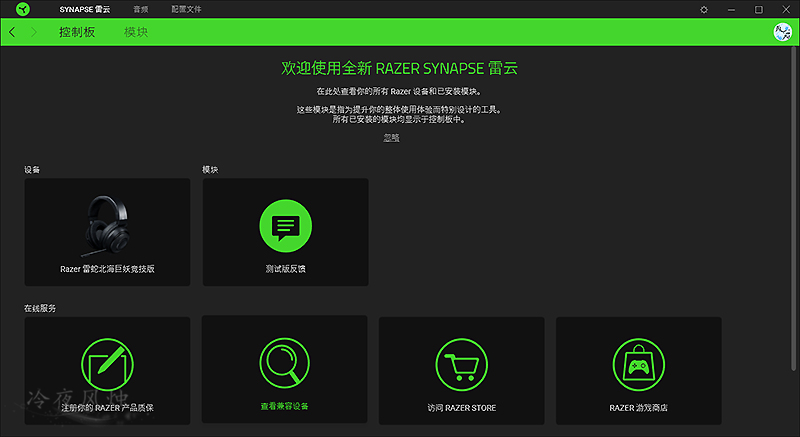Click the Kraken headset image

(x=107, y=226)
